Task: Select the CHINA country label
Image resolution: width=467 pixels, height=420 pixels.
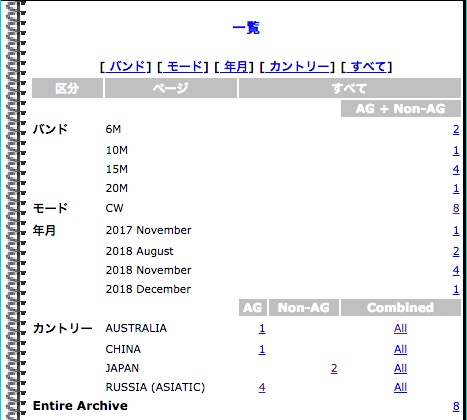Action: [123, 349]
